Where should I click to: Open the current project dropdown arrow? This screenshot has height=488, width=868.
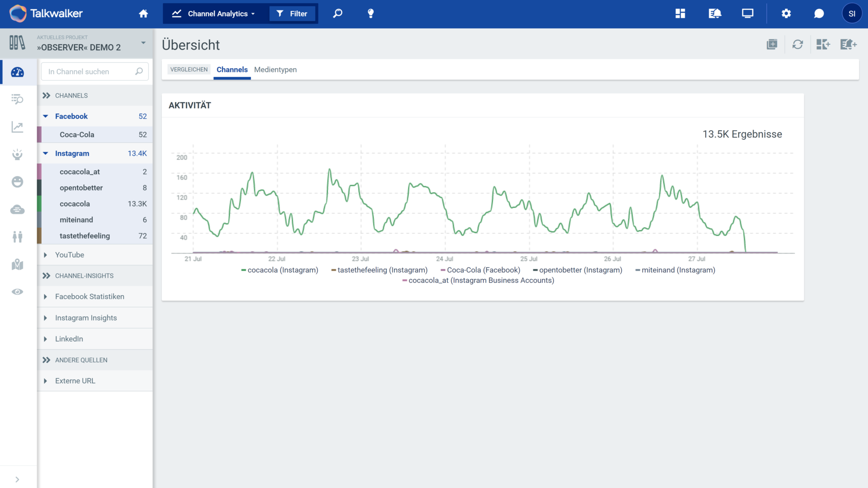click(x=143, y=43)
